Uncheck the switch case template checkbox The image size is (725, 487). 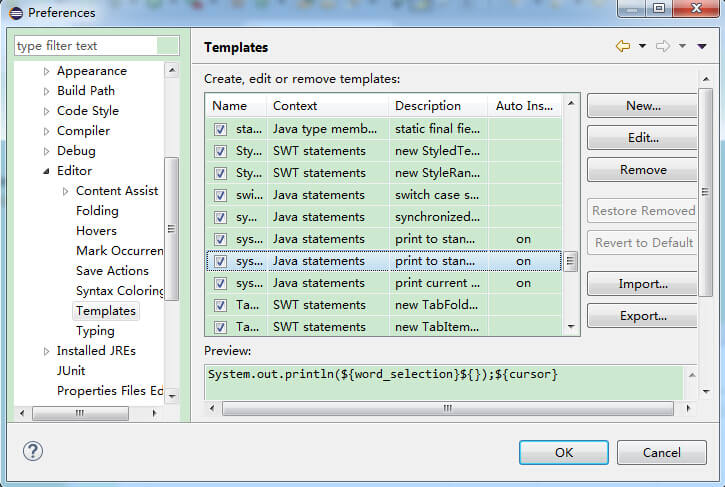tap(220, 195)
